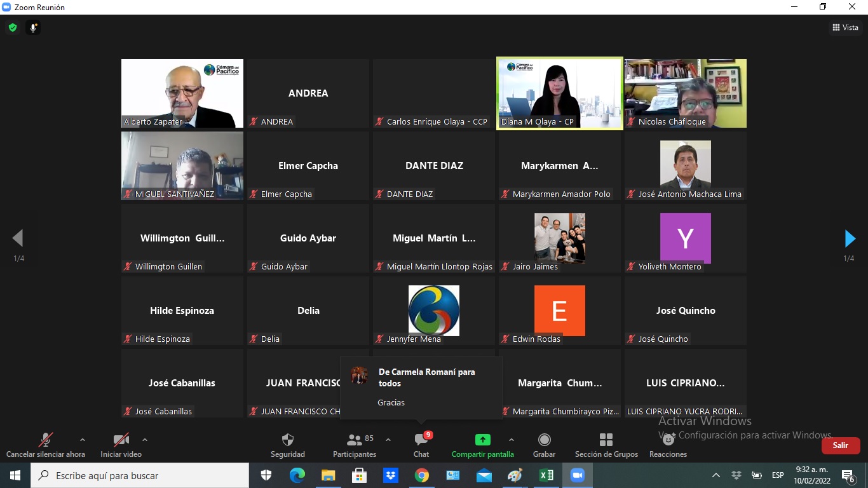Viewport: 868px width, 488px height.
Task: Select the Elmer Capcha tile
Action: (308, 166)
